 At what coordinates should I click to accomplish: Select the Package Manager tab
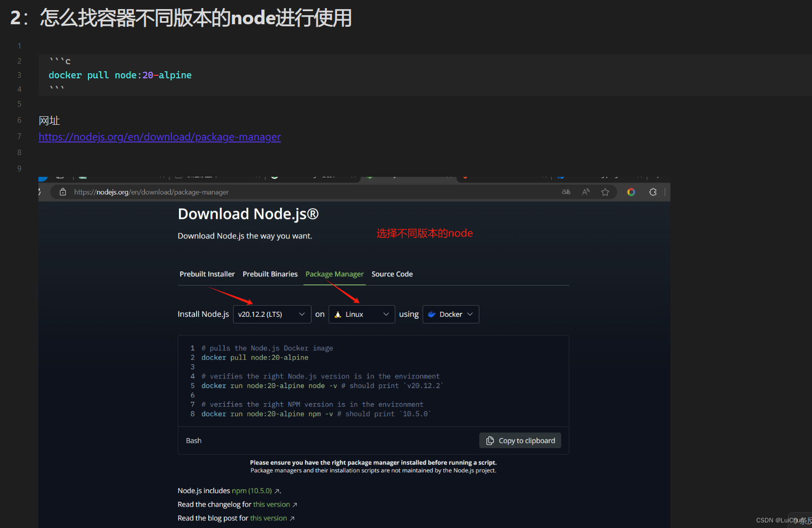334,274
